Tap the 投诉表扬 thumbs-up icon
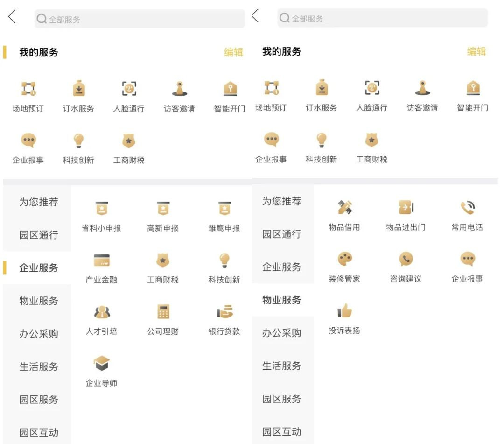The width and height of the screenshot is (504, 444). pyautogui.click(x=344, y=311)
